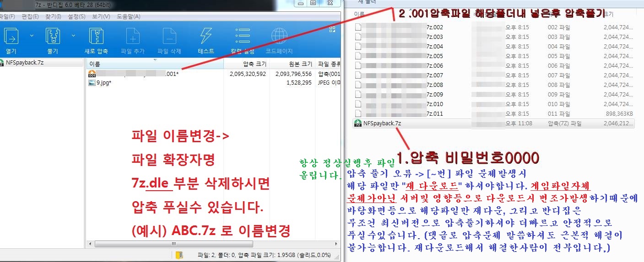Viewport: 644px width, 262px height.
Task: Click the green 7z icon of NFSpayback.7z in Explorer
Action: coord(357,123)
